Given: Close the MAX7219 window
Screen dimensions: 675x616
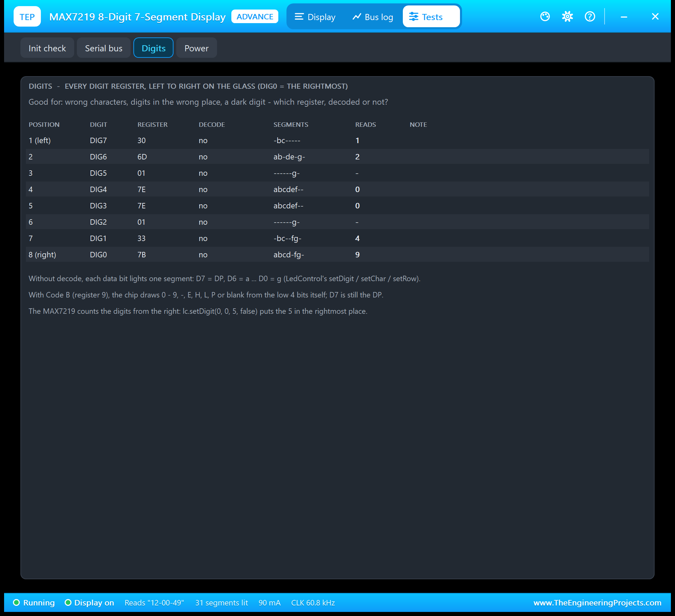Looking at the screenshot, I should click(x=655, y=16).
